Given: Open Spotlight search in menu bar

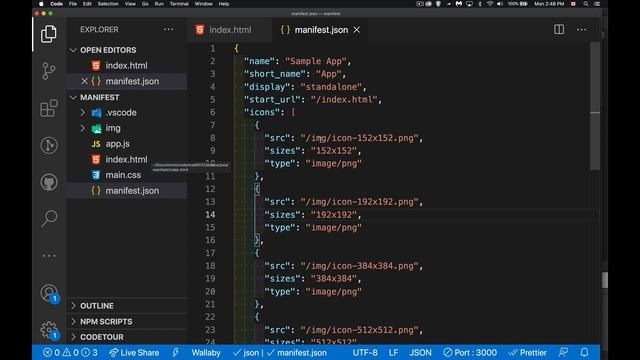Looking at the screenshot, I should [586, 4].
